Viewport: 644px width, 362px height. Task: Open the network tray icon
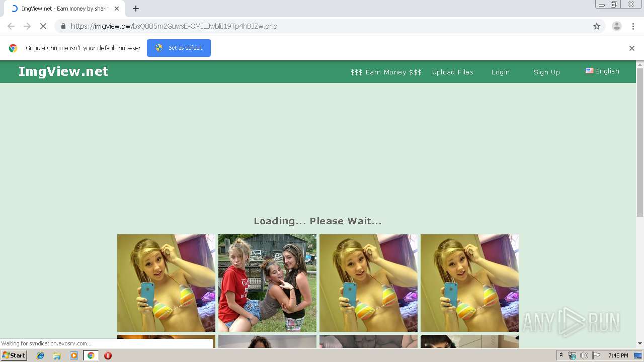(572, 355)
